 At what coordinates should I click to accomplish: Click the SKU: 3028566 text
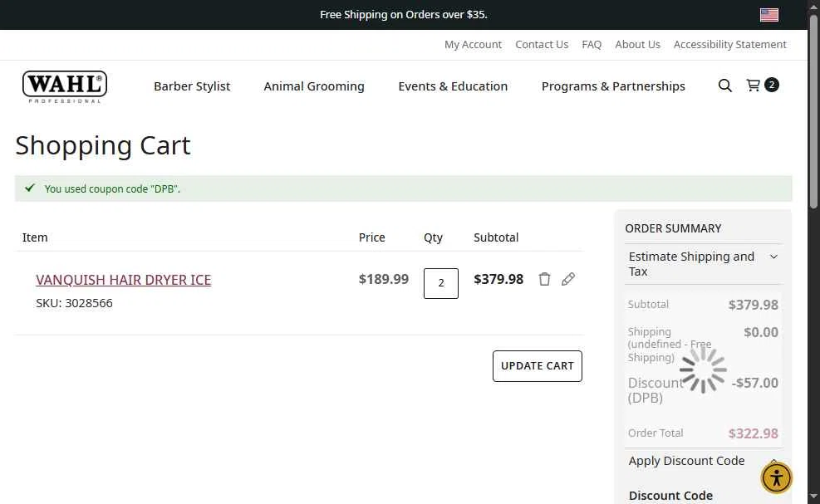[x=74, y=303]
